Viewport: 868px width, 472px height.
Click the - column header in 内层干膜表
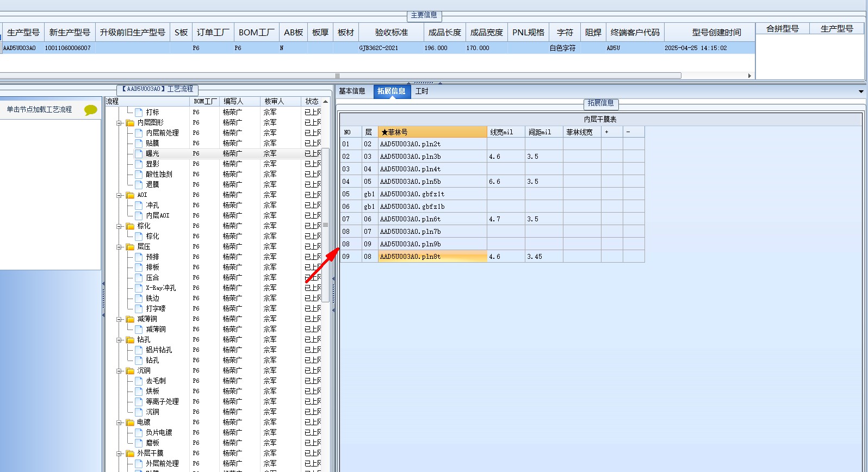[634, 132]
